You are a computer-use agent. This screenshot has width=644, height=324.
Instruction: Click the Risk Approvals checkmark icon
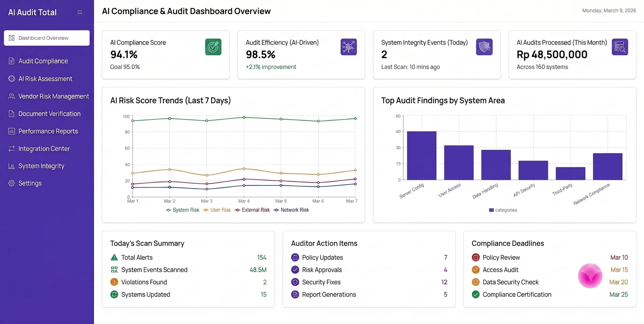click(x=295, y=270)
